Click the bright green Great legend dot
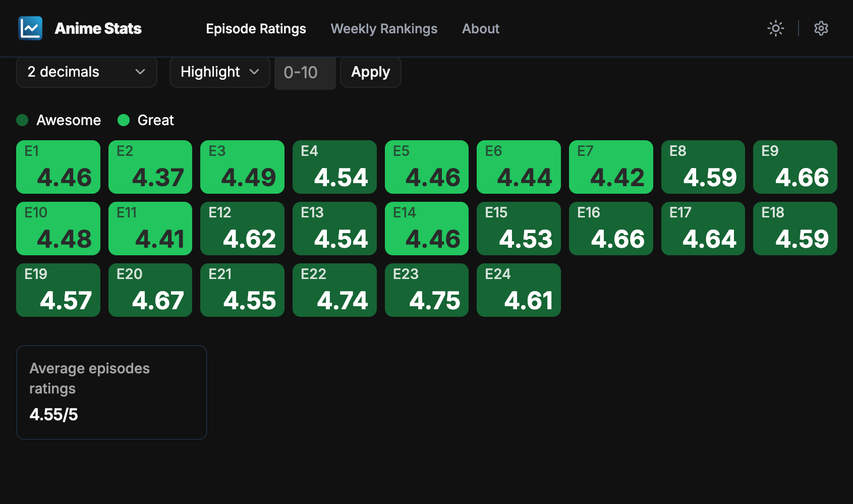This screenshot has width=853, height=504. 124,120
